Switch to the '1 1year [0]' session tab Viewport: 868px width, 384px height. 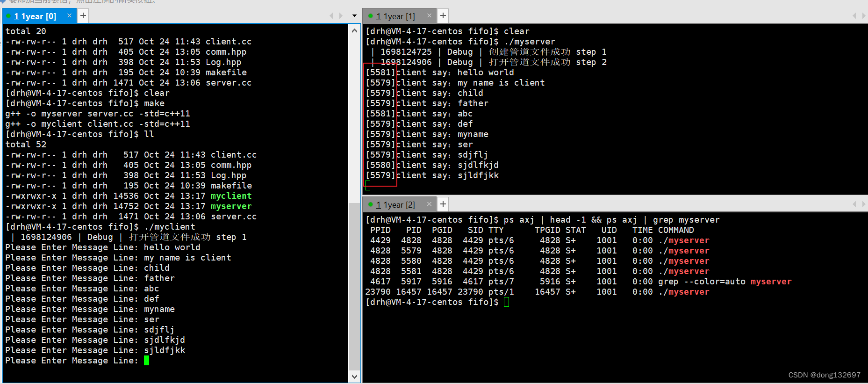pos(35,16)
